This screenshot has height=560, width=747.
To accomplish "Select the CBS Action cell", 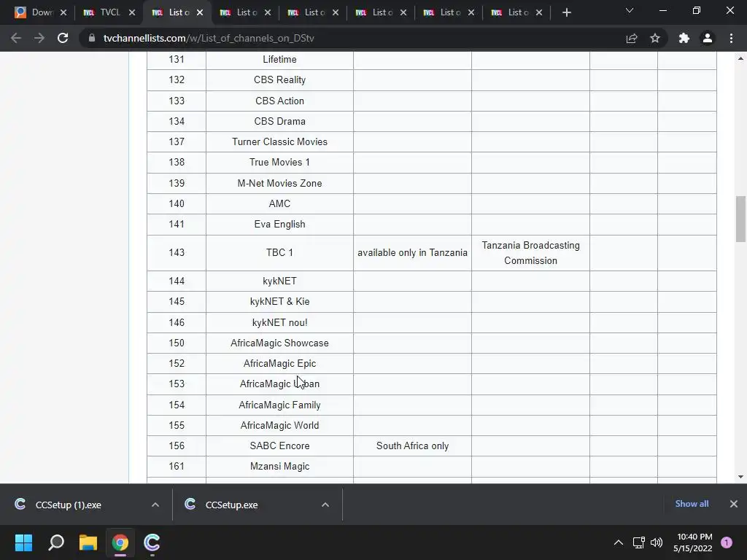I will tap(279, 101).
